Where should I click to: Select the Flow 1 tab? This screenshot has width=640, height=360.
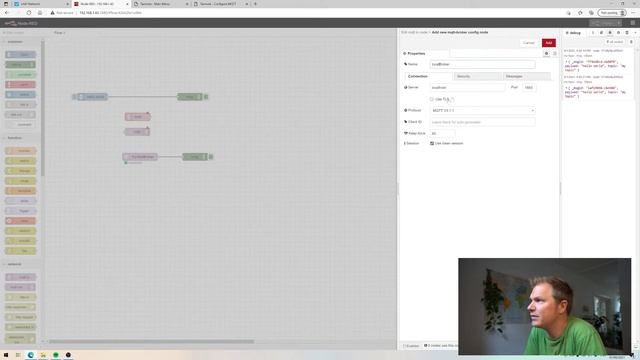pos(60,33)
